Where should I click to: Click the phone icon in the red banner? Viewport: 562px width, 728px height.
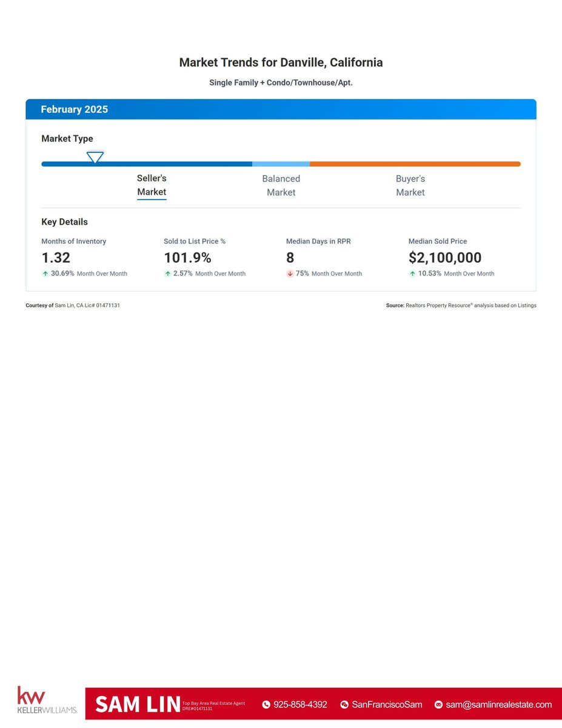(x=266, y=704)
